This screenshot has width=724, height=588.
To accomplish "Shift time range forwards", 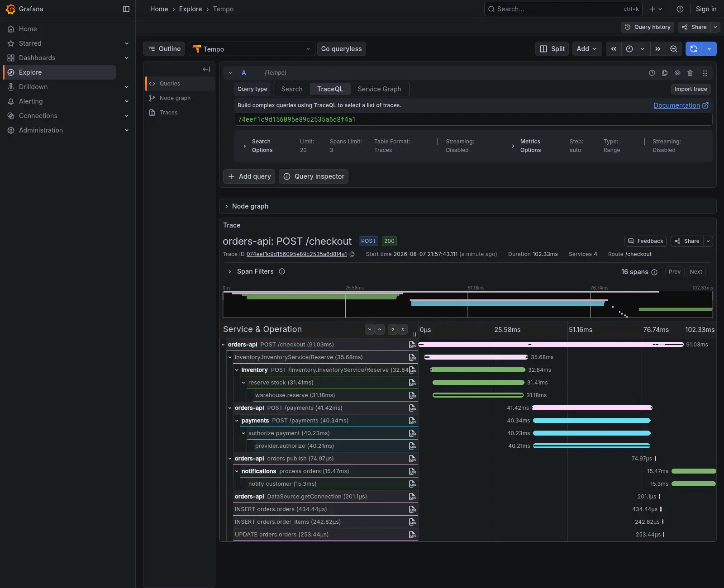I will point(658,49).
